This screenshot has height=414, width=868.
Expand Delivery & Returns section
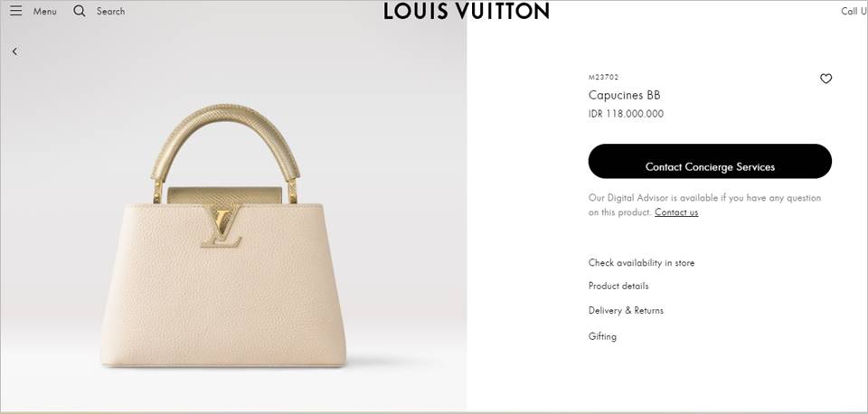tap(626, 311)
